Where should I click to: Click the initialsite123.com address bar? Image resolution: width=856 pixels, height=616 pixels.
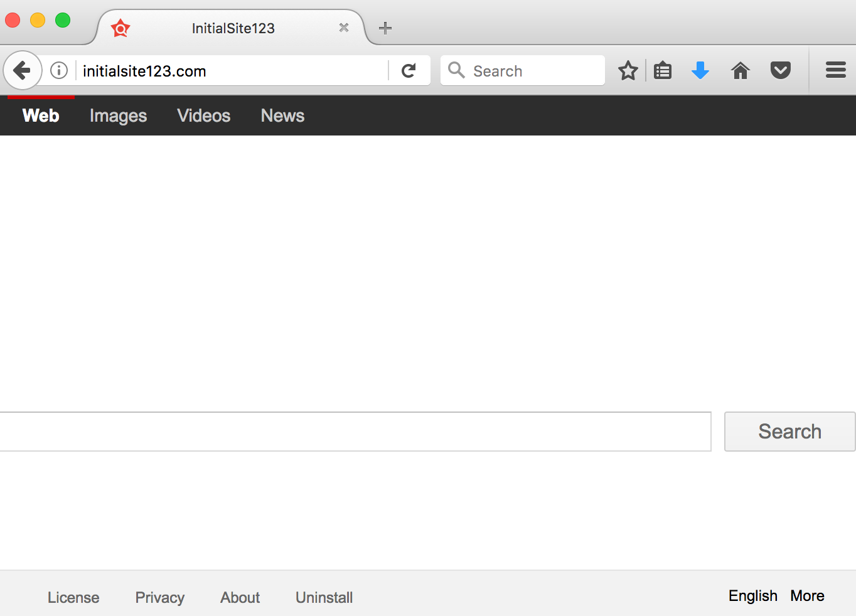tap(232, 71)
